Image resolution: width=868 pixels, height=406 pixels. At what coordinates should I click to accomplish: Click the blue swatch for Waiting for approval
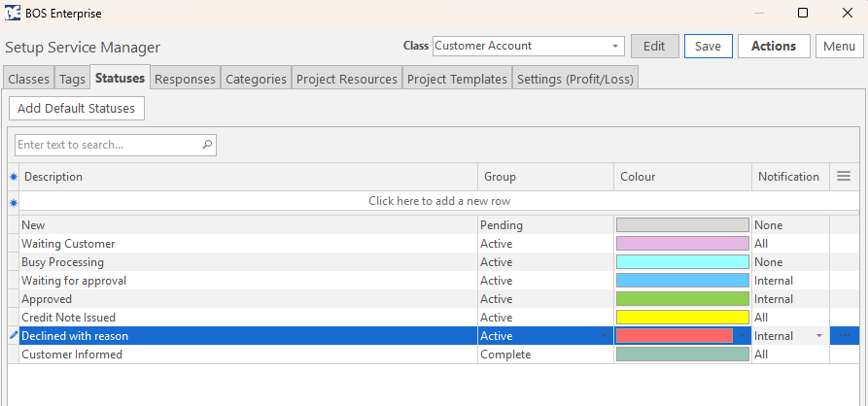682,281
